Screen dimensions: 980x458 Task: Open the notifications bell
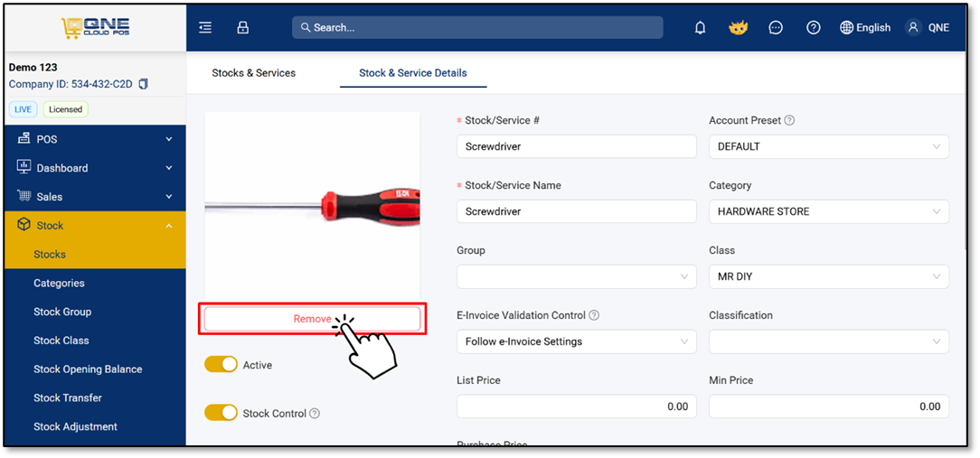701,27
